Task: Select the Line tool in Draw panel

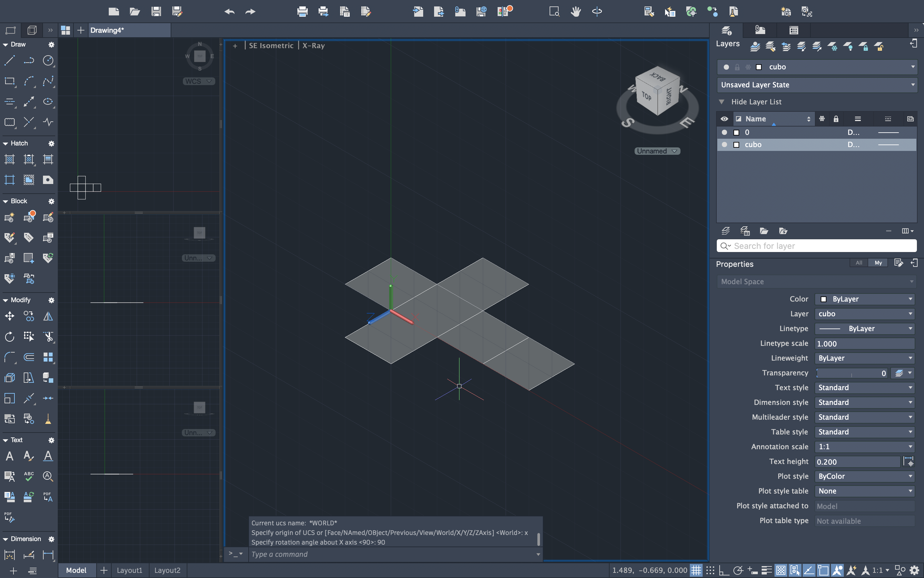Action: (x=10, y=60)
